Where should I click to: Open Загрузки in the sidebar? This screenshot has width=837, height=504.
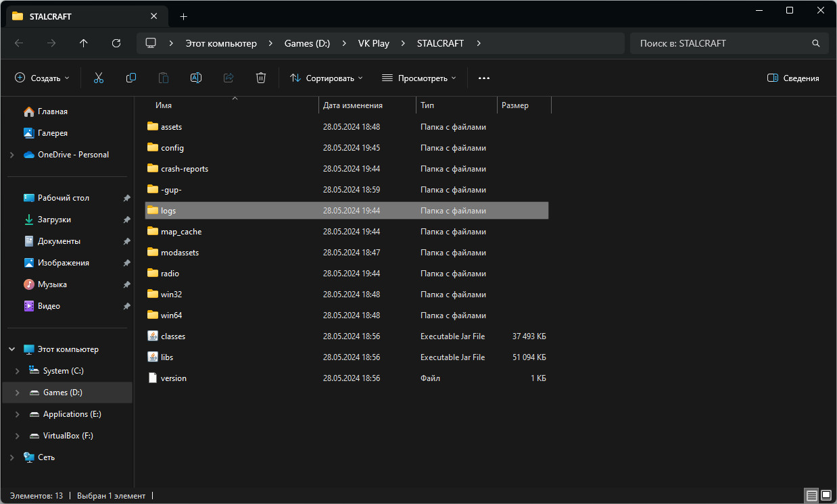[x=54, y=220]
